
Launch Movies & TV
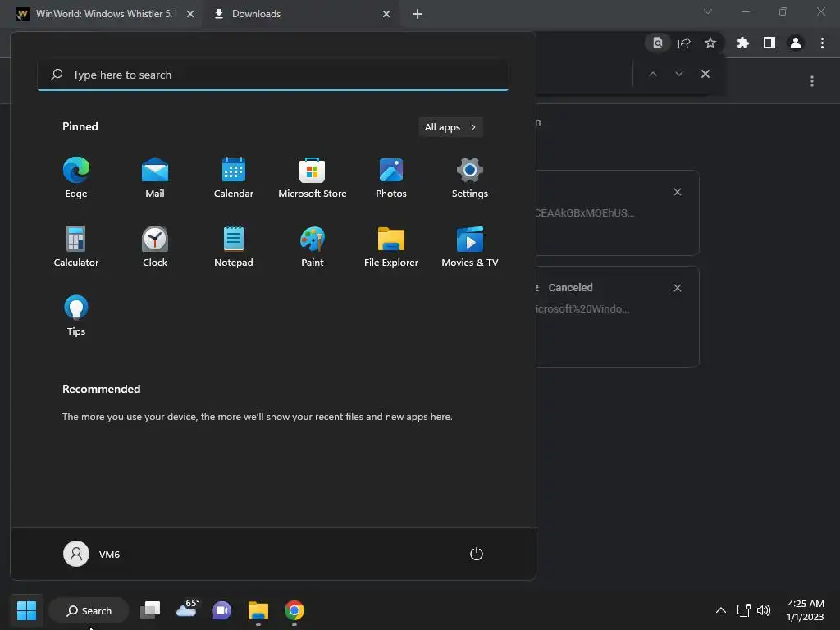470,246
